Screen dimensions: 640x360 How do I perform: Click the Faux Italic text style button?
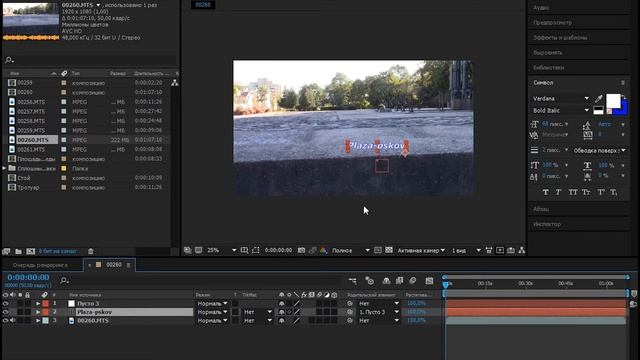(x=558, y=192)
